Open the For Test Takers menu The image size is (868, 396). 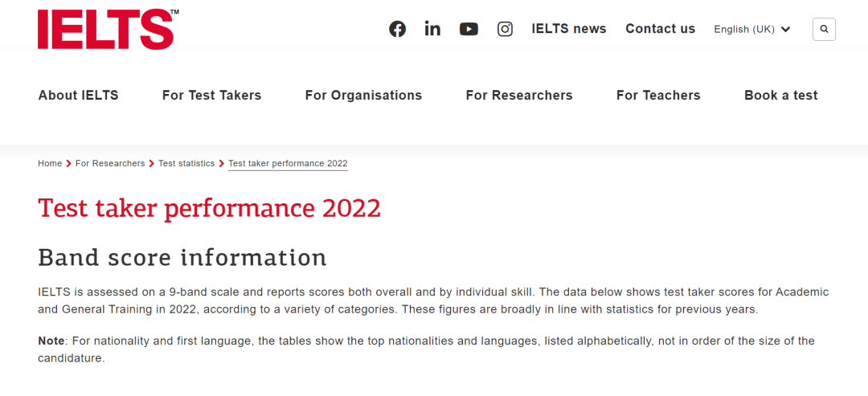(x=211, y=95)
